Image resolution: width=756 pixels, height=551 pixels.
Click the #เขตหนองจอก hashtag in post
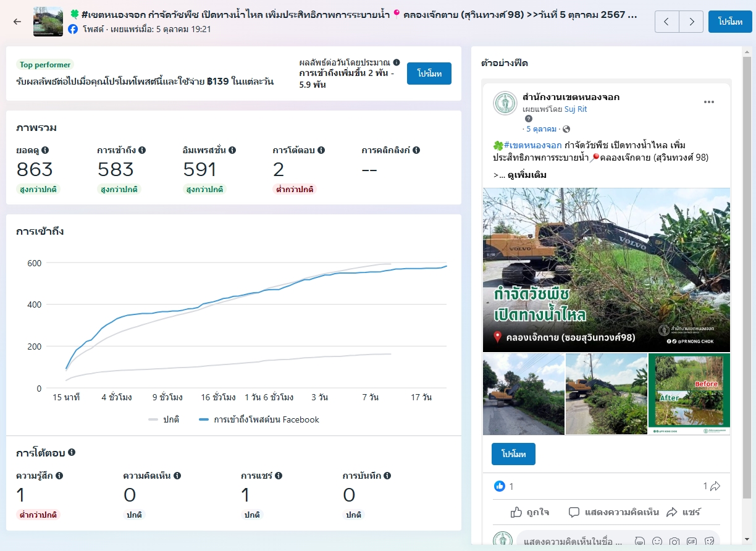(x=532, y=145)
